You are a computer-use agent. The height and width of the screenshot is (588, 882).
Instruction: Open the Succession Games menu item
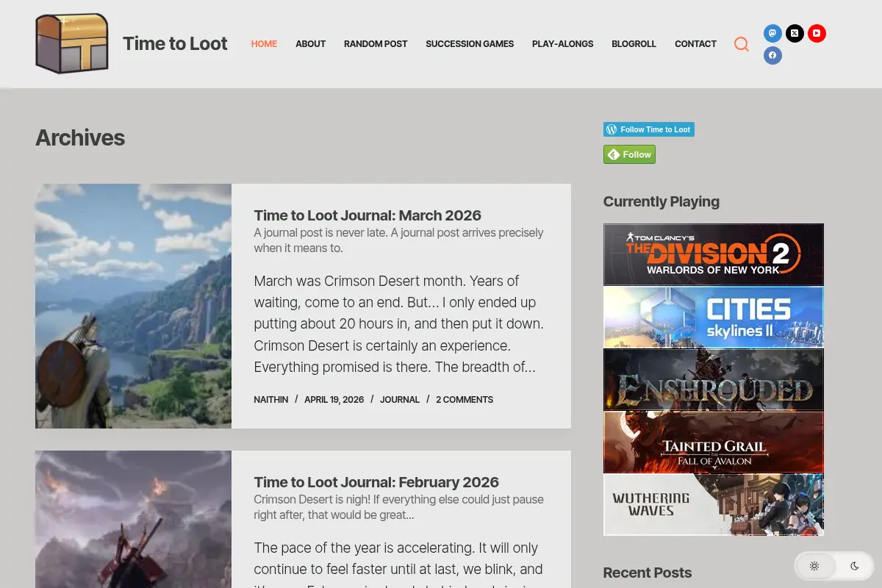click(x=470, y=44)
